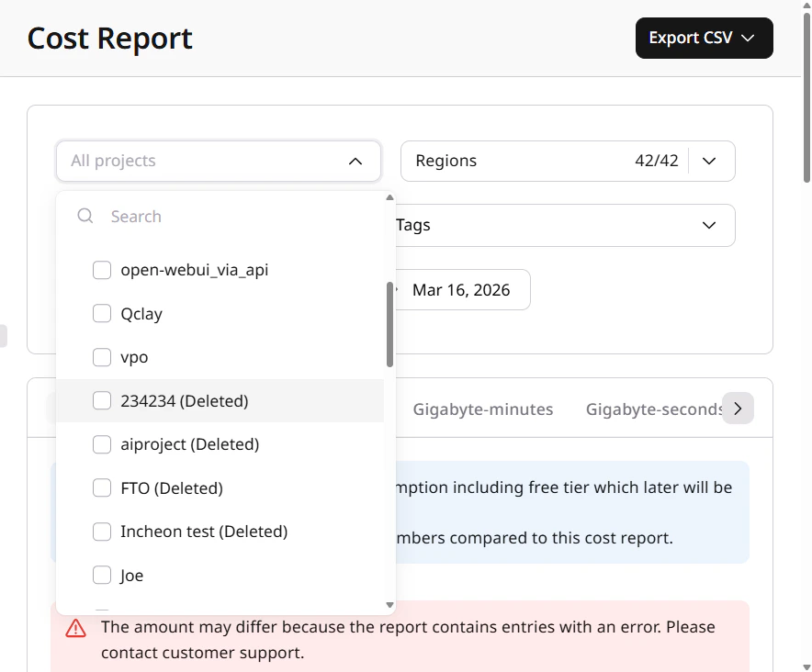Check the vpo project checkbox
Viewport: 812px width, 672px height.
102,357
